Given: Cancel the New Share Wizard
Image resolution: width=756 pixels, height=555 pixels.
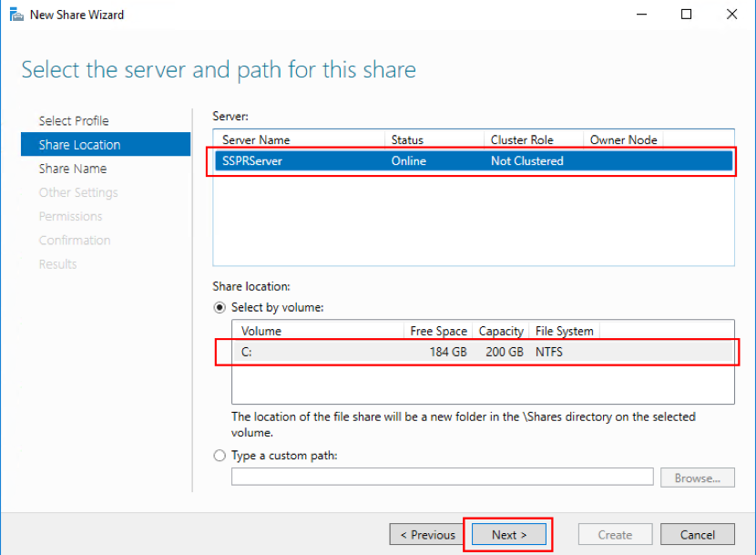Looking at the screenshot, I should pyautogui.click(x=698, y=535).
